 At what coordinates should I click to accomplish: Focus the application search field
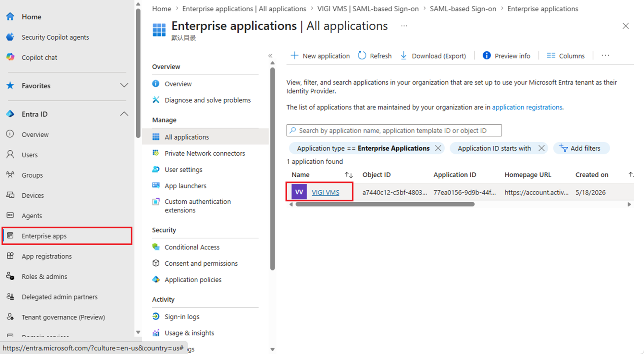pos(394,130)
